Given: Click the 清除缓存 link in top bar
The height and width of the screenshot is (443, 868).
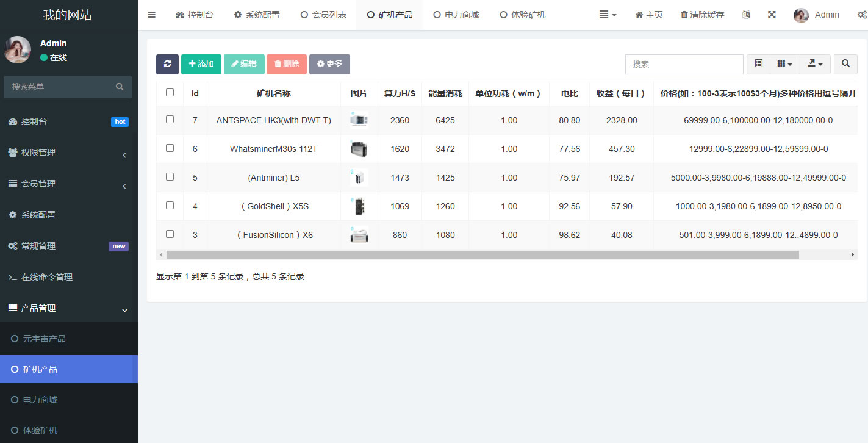Looking at the screenshot, I should tap(702, 15).
